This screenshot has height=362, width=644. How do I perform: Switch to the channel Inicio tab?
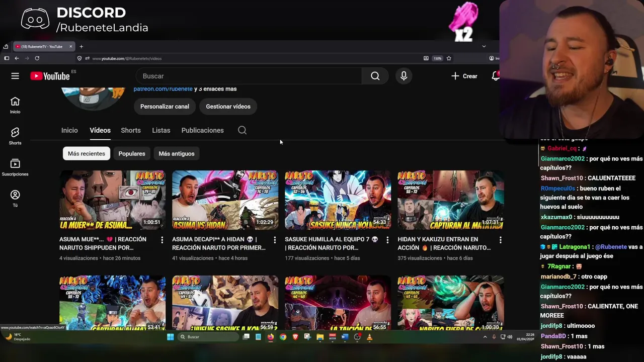(69, 130)
